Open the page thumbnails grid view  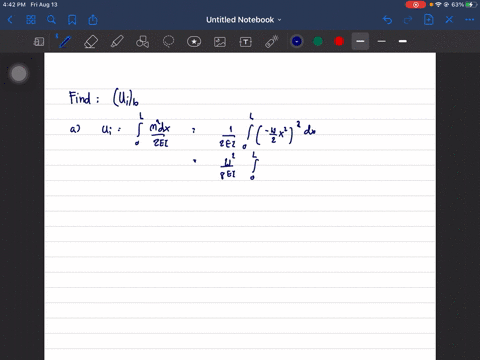pos(31,20)
